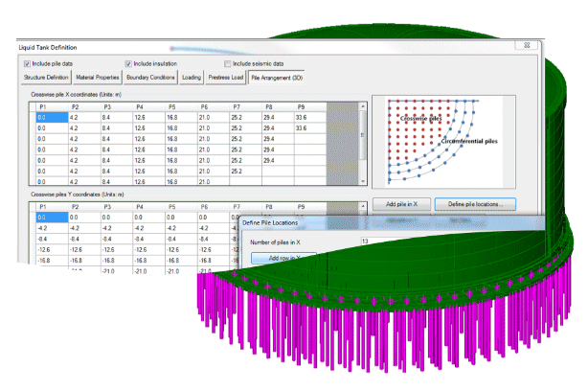Switch to the Structure Definition tab
Screen dimensions: 588x391
click(44, 78)
